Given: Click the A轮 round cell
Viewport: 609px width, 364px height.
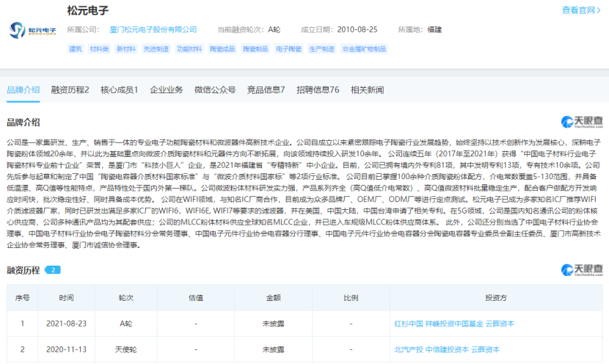Looking at the screenshot, I should point(126,324).
